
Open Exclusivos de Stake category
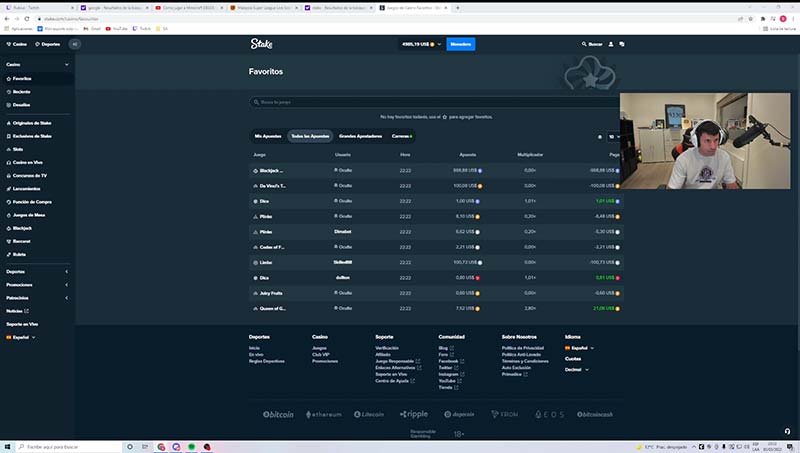click(x=32, y=136)
